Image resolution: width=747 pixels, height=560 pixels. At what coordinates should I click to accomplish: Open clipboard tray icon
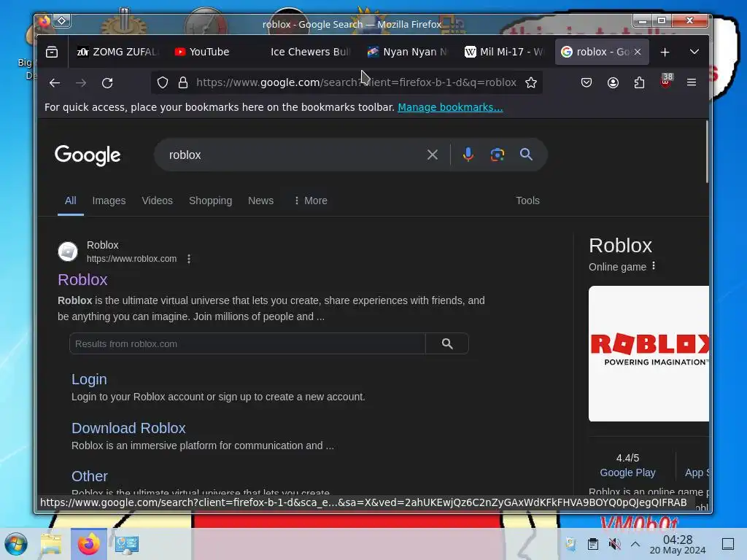pos(592,544)
